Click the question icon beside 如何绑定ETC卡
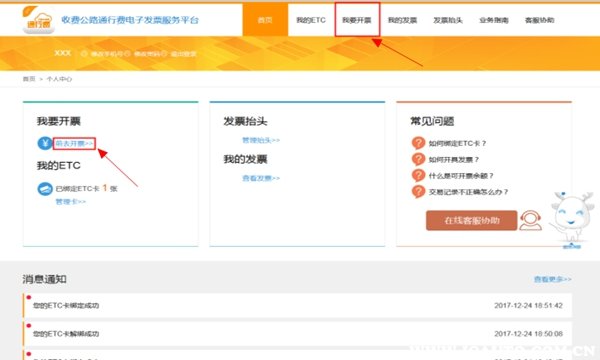This screenshot has height=360, width=600. click(418, 143)
